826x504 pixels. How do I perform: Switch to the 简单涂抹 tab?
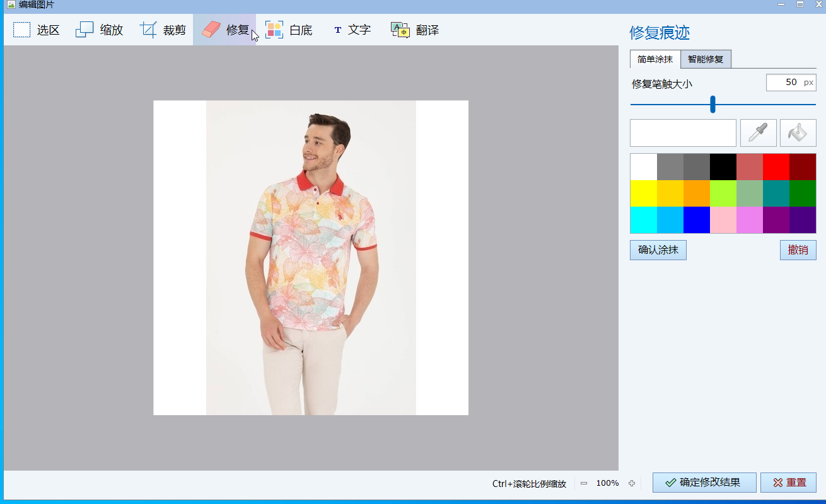pyautogui.click(x=654, y=58)
